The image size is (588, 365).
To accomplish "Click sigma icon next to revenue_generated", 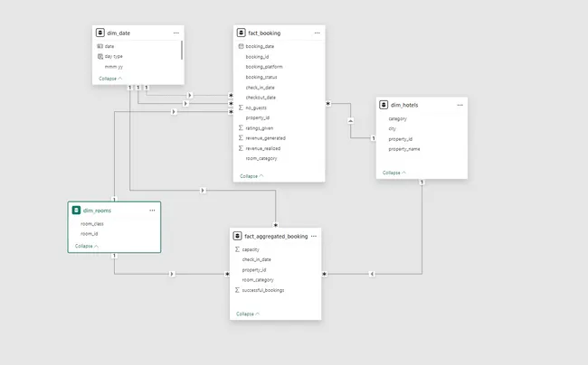I will click(x=241, y=137).
